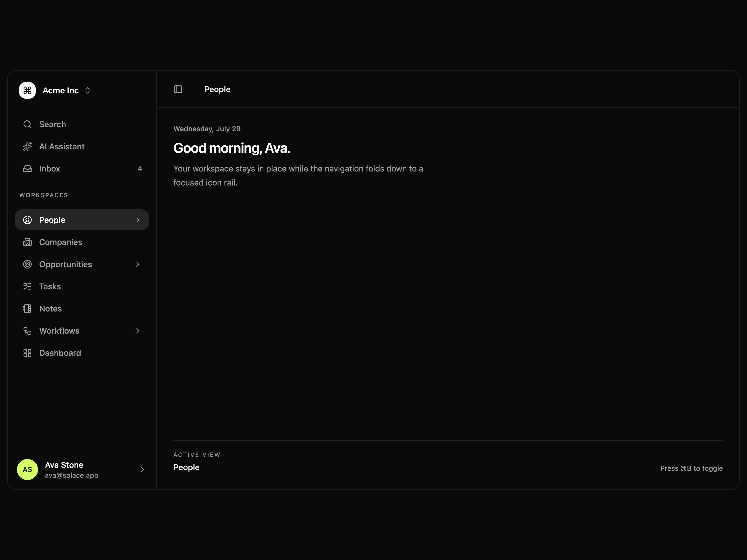Viewport: 747px width, 560px height.
Task: Click the Wednesday, July 29 date
Action: [207, 129]
